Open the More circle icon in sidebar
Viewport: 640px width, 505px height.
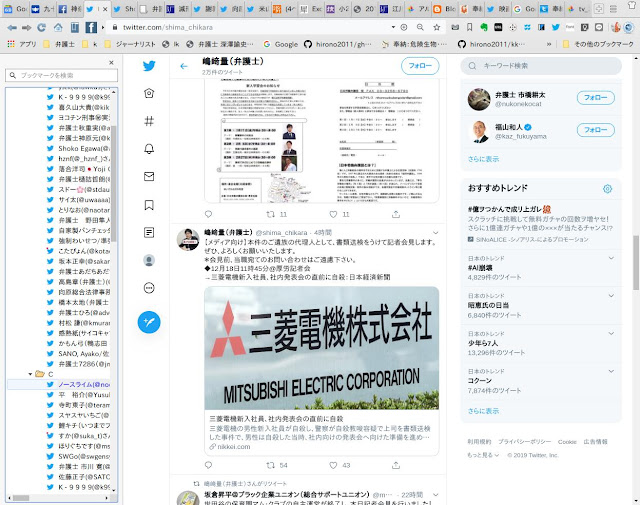click(149, 288)
